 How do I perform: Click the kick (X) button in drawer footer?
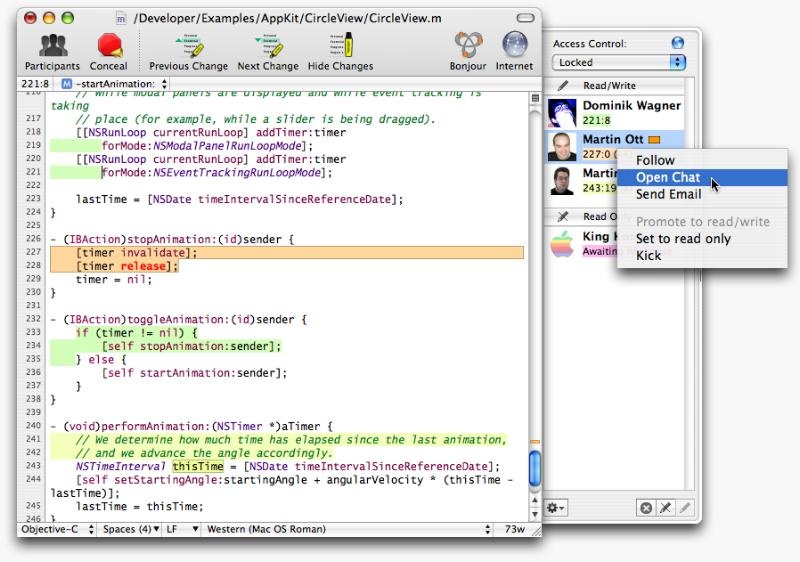[646, 508]
